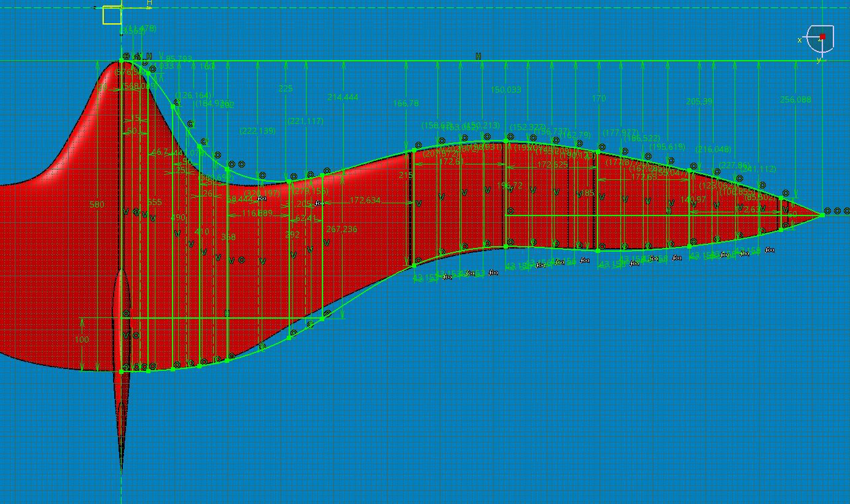
Task: Click the H symbol on the lower horizontal line
Action: tap(227, 313)
